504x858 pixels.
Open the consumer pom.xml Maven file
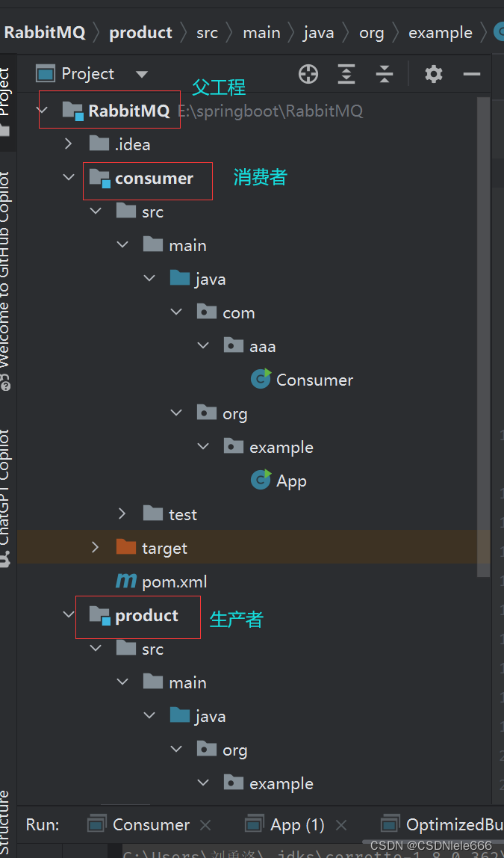pyautogui.click(x=161, y=581)
